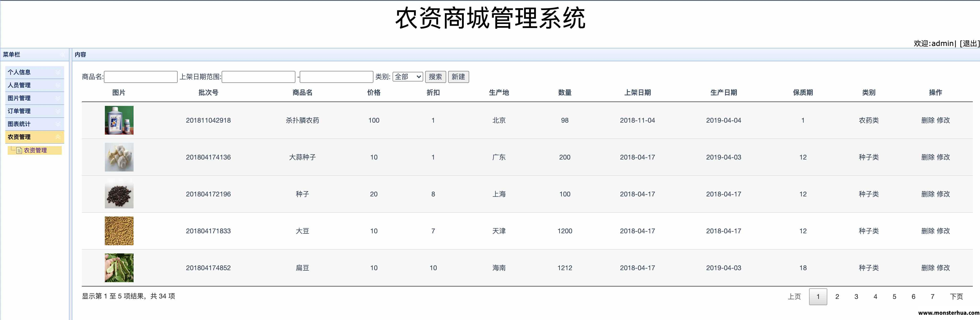Select pagination page 1
This screenshot has width=980, height=320.
click(x=818, y=297)
